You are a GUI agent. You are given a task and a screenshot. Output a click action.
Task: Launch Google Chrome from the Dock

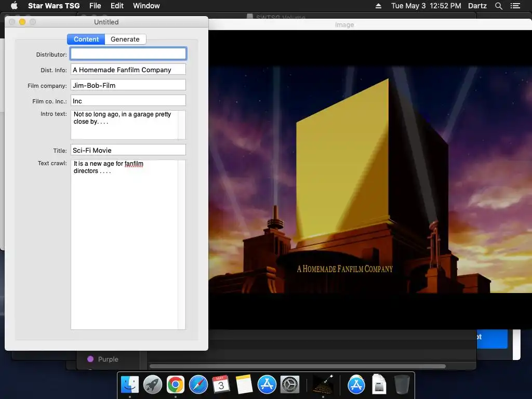coord(176,384)
